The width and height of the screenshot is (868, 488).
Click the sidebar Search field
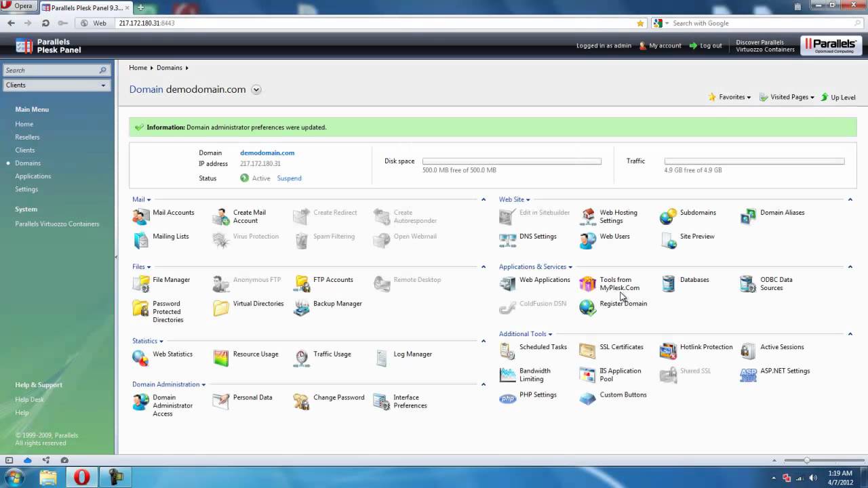pyautogui.click(x=56, y=70)
